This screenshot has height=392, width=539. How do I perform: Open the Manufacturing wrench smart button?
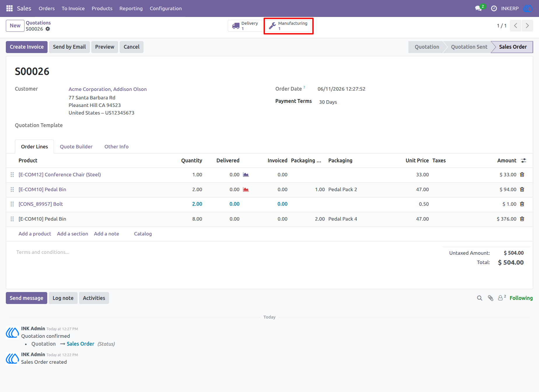288,26
